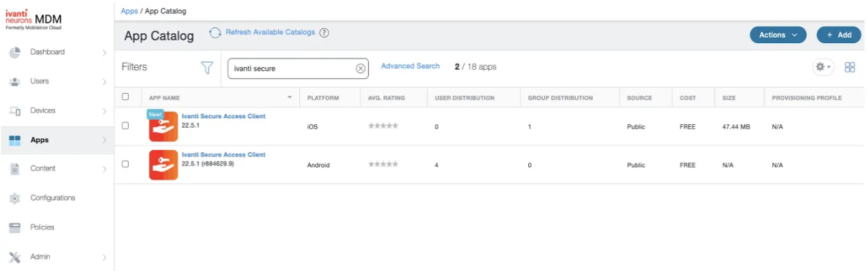Viewport: 868px width, 271px height.
Task: Click the refresh catalogs circular arrow icon
Action: click(x=215, y=33)
